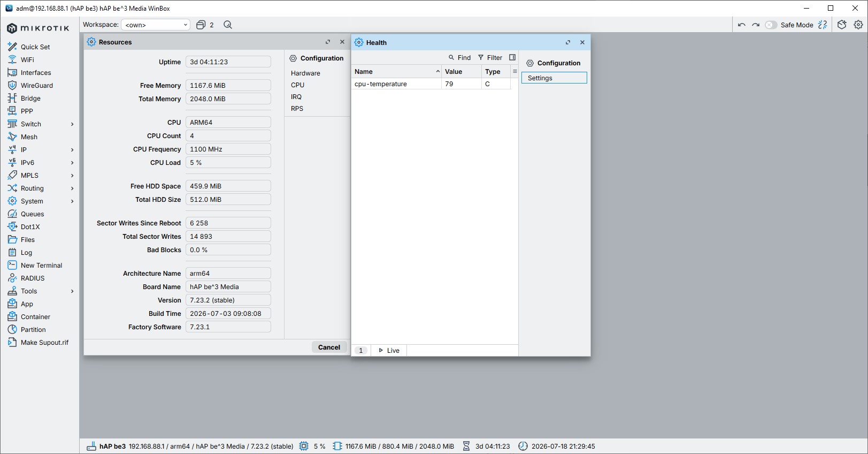Viewport: 868px width, 454px height.
Task: Click the night mode icon beside Safe Mode
Action: [x=823, y=25]
